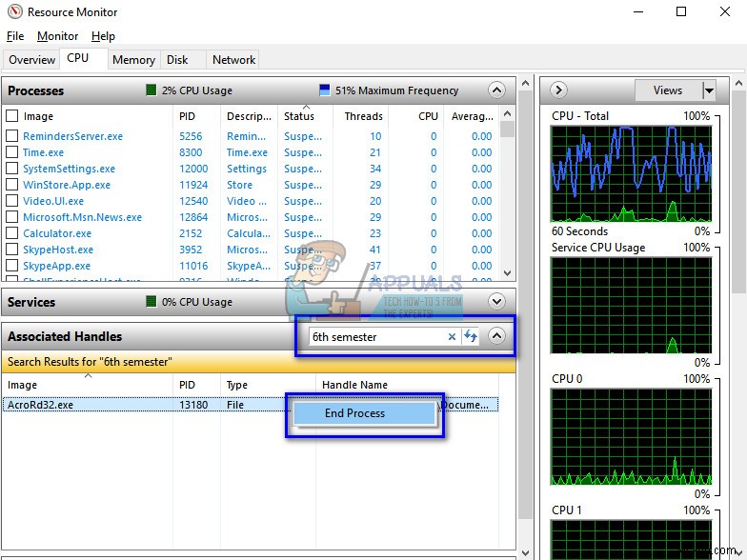The image size is (747, 560).
Task: Check the RemindersServer.exe checkbox
Action: tap(12, 136)
